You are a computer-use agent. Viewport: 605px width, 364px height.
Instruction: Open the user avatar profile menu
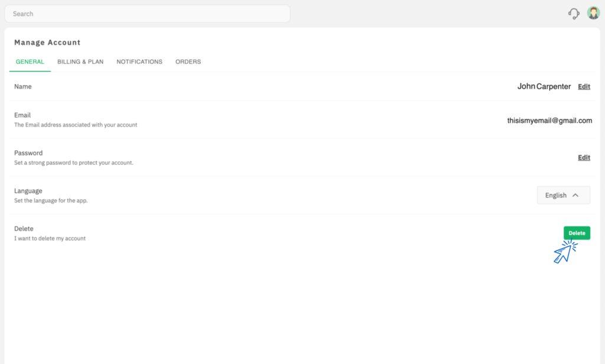[593, 13]
